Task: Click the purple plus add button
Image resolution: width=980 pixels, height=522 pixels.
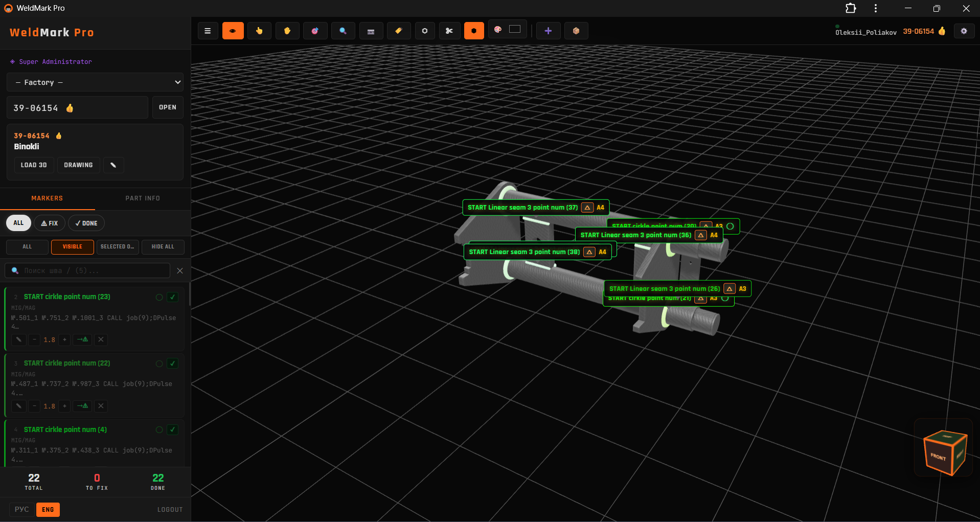Action: (x=548, y=31)
